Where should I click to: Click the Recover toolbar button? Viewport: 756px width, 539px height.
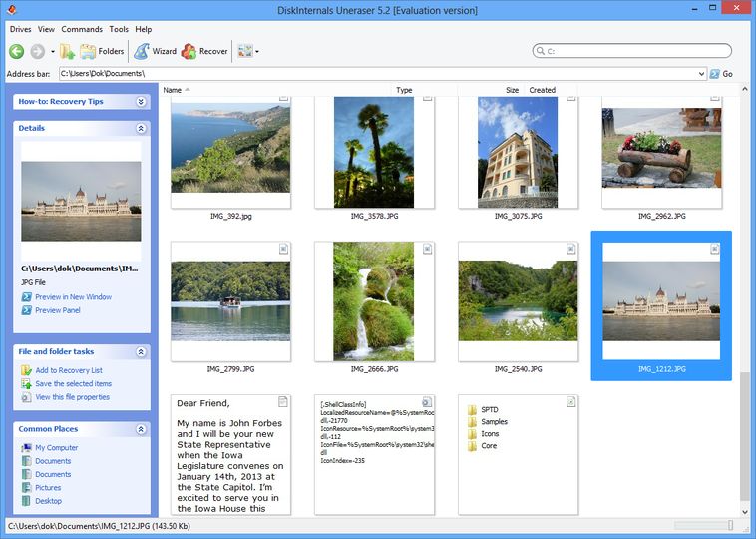pyautogui.click(x=204, y=51)
